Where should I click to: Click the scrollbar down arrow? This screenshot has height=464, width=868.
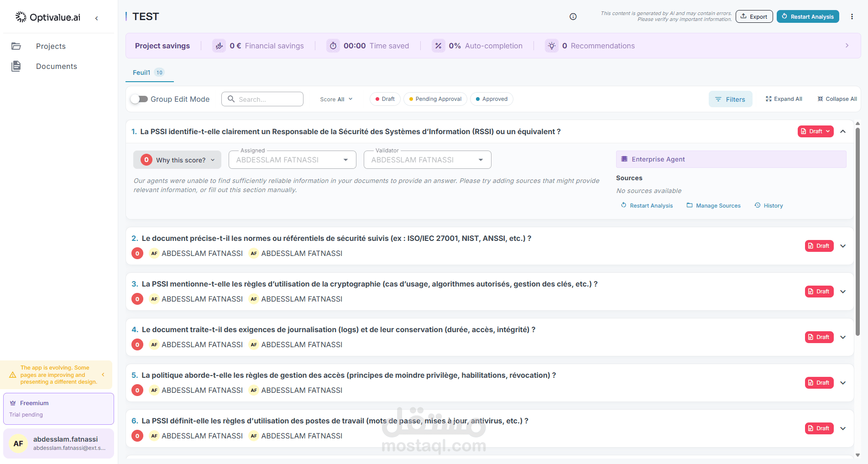click(858, 455)
